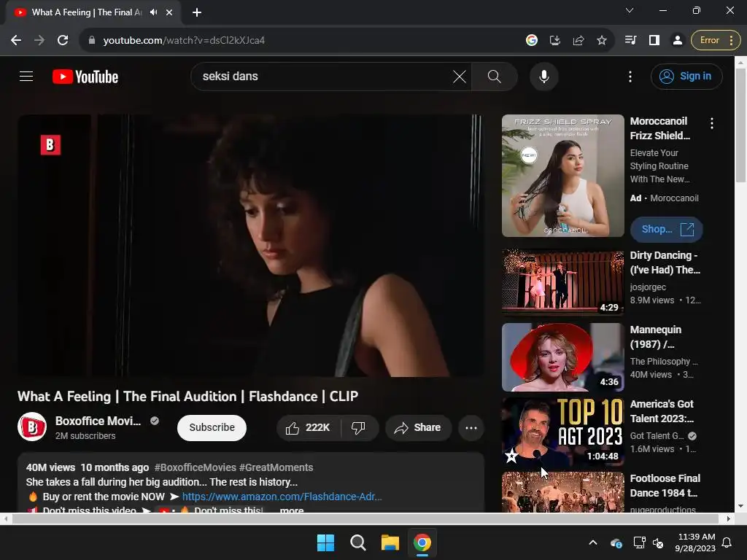Select the What A Feeling tab

tap(93, 12)
